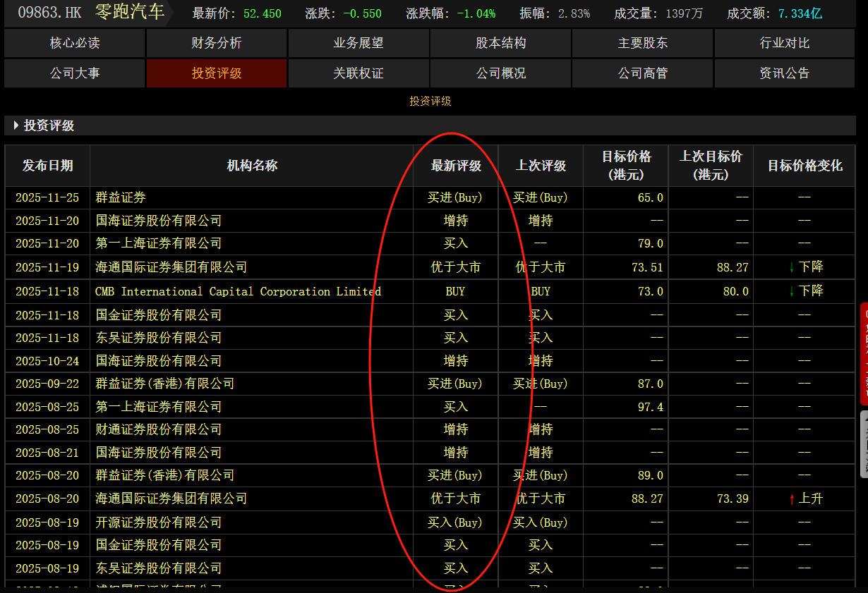Click the 目标价格(港元) column header

coord(626,166)
